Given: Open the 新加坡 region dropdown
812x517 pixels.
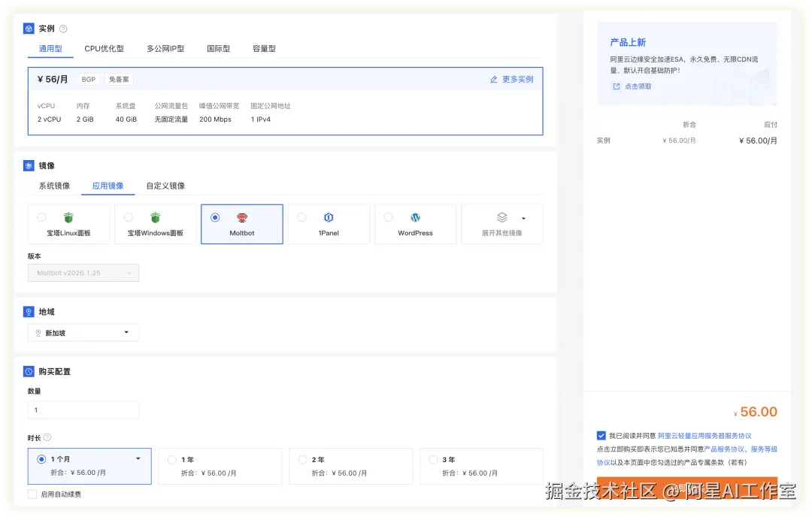Looking at the screenshot, I should pyautogui.click(x=83, y=332).
